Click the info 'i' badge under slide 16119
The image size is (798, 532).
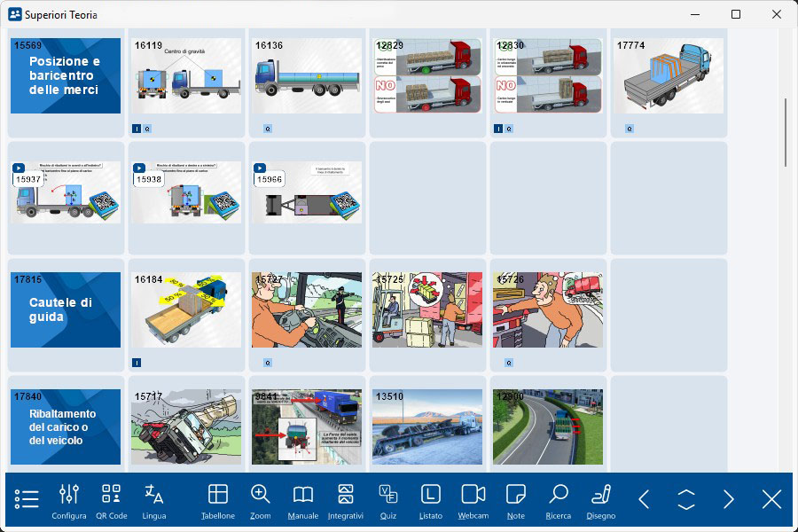point(136,129)
